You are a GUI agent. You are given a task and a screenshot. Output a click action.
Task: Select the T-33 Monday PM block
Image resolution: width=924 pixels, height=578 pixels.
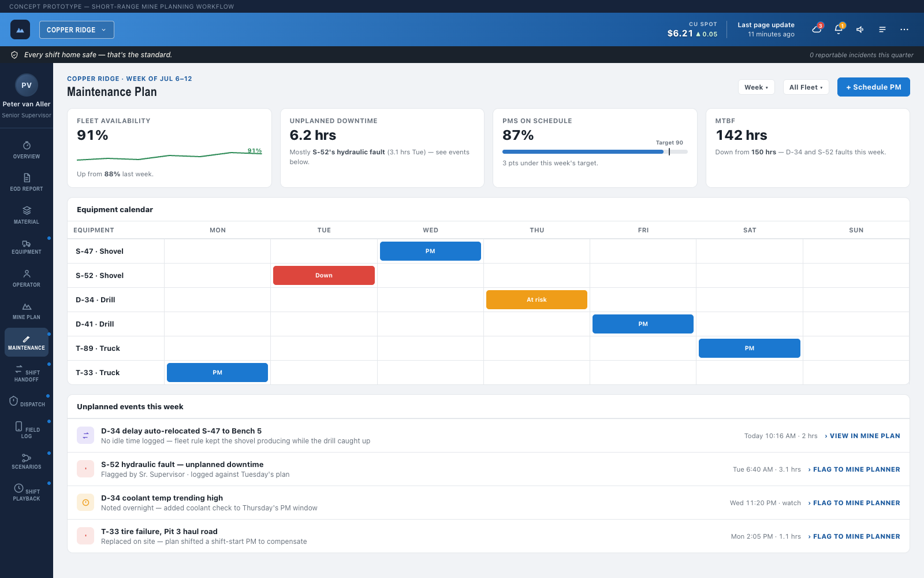(x=217, y=372)
